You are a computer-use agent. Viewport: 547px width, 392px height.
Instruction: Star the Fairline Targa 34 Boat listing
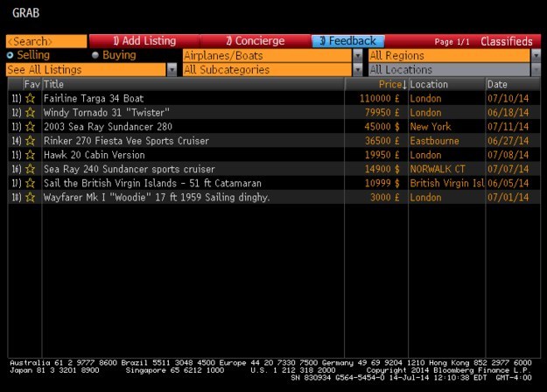pos(30,99)
